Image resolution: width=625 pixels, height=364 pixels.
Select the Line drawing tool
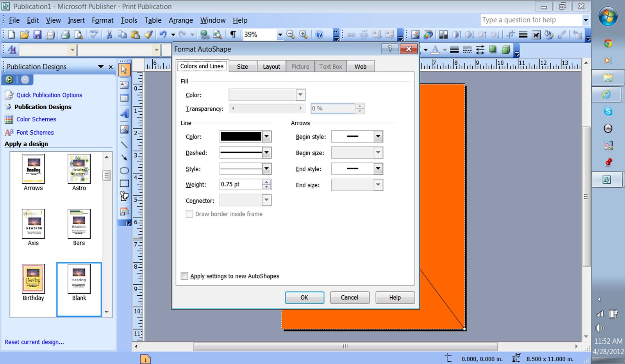pyautogui.click(x=124, y=144)
